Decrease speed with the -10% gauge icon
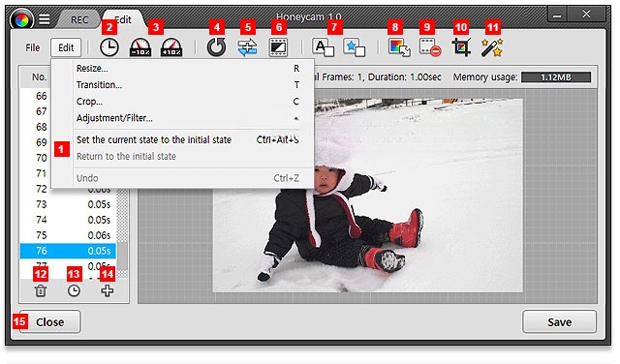 click(140, 47)
